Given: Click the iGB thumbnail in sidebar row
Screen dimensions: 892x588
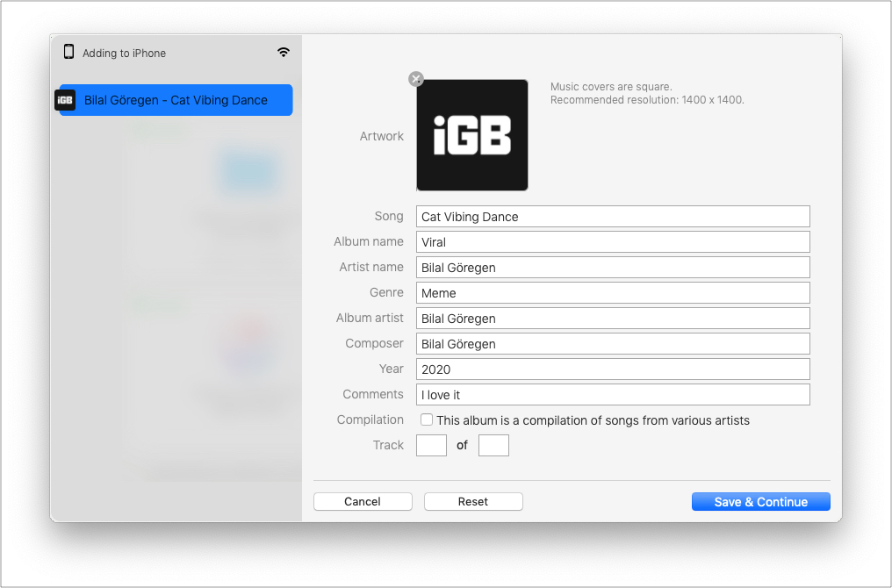Looking at the screenshot, I should coord(65,100).
